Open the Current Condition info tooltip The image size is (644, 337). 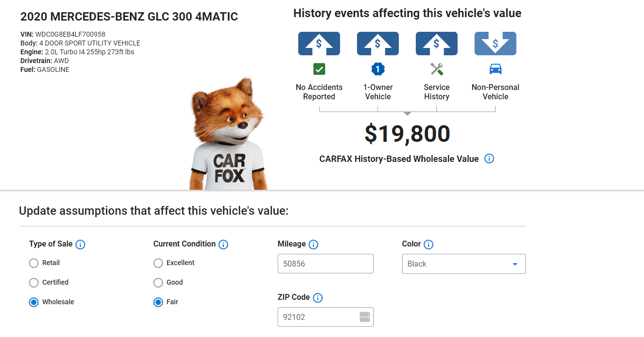(x=224, y=244)
